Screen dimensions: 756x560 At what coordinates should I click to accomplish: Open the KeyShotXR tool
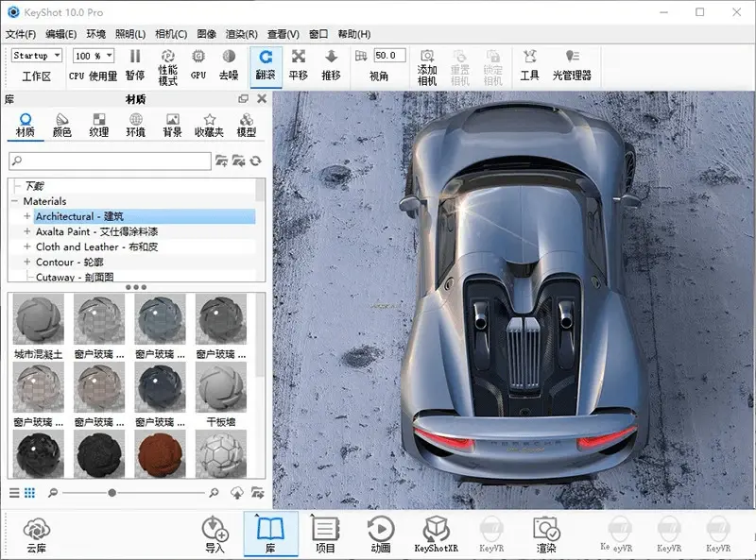(x=436, y=535)
